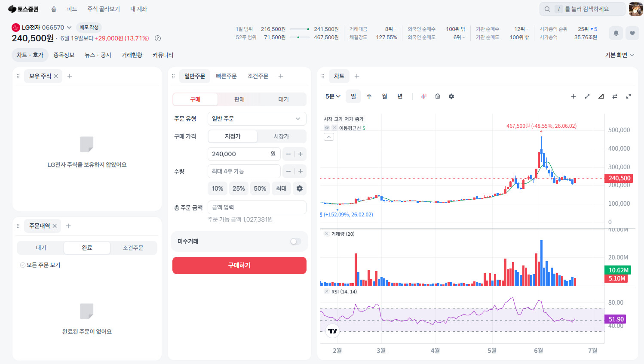Open the 5분 interval dropdown
The image size is (644, 364).
click(x=333, y=96)
